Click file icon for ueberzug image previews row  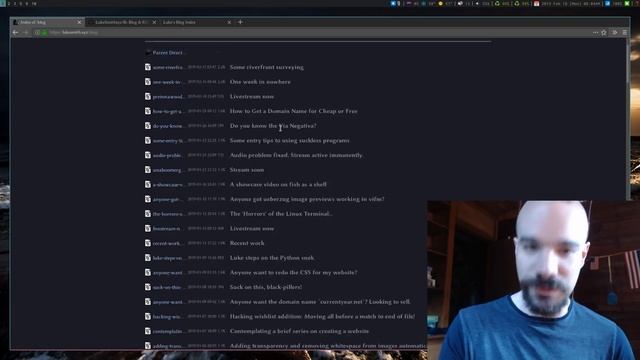[x=148, y=199]
